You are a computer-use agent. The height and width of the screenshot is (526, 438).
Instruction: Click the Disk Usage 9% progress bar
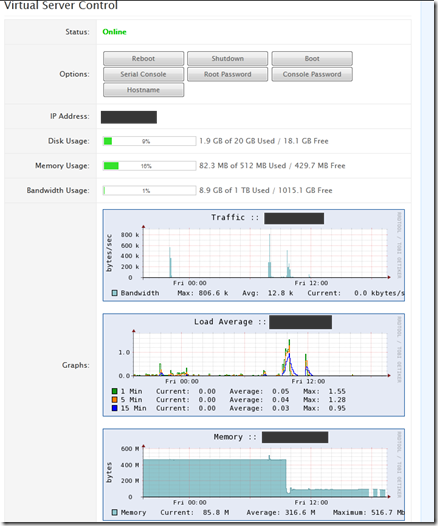[x=149, y=141]
